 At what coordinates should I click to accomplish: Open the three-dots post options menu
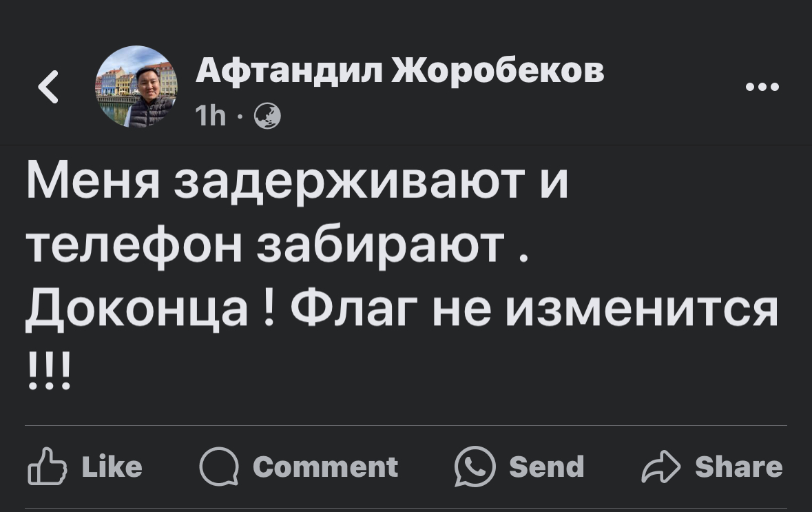(x=762, y=88)
